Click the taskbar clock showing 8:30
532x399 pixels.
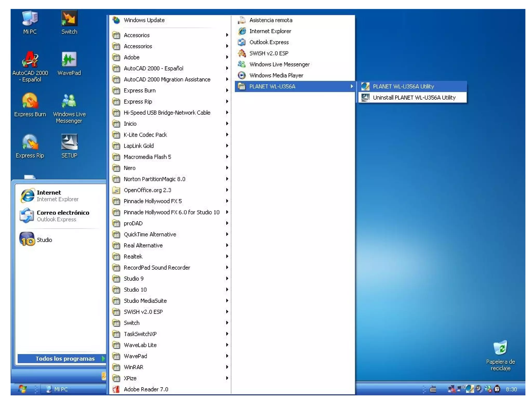[x=511, y=389]
